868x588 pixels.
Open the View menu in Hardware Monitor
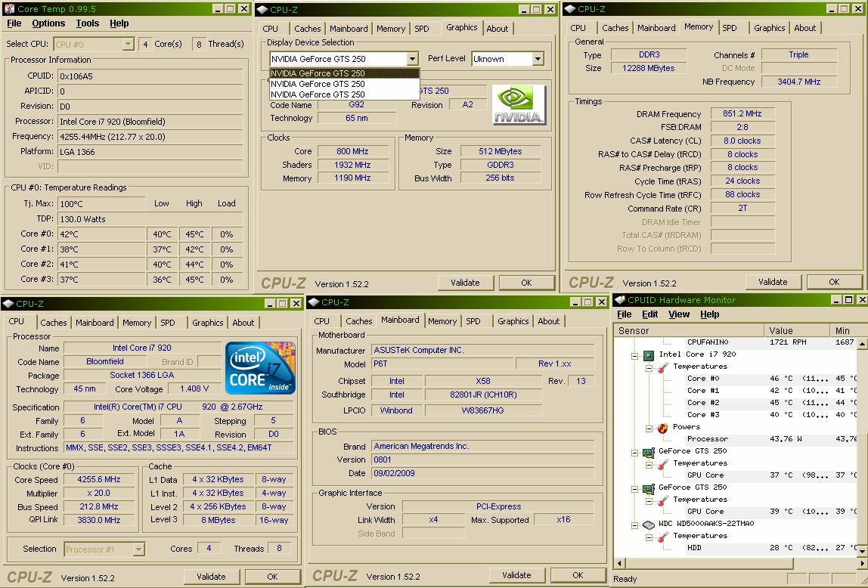click(678, 314)
